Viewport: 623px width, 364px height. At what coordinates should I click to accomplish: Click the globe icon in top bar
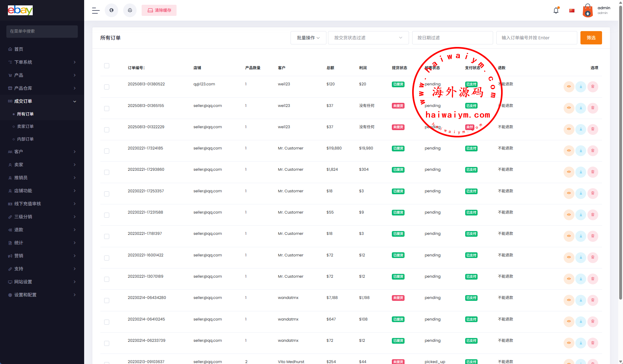[x=111, y=10]
